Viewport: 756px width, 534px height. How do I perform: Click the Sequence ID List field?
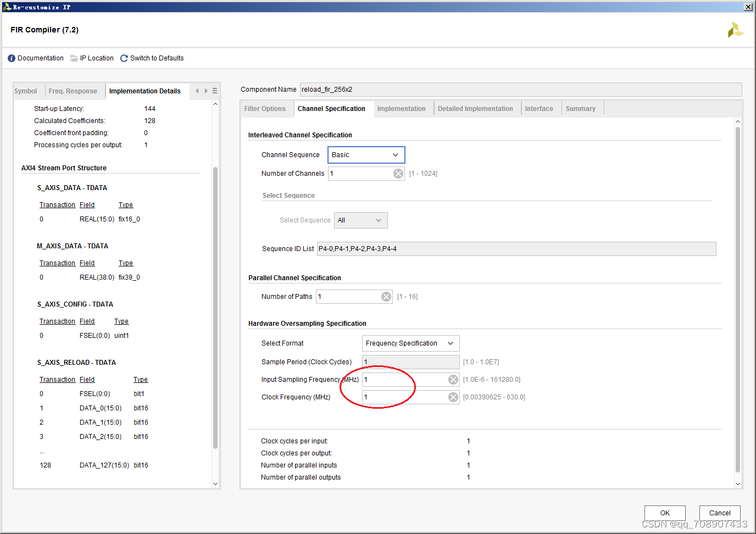516,249
